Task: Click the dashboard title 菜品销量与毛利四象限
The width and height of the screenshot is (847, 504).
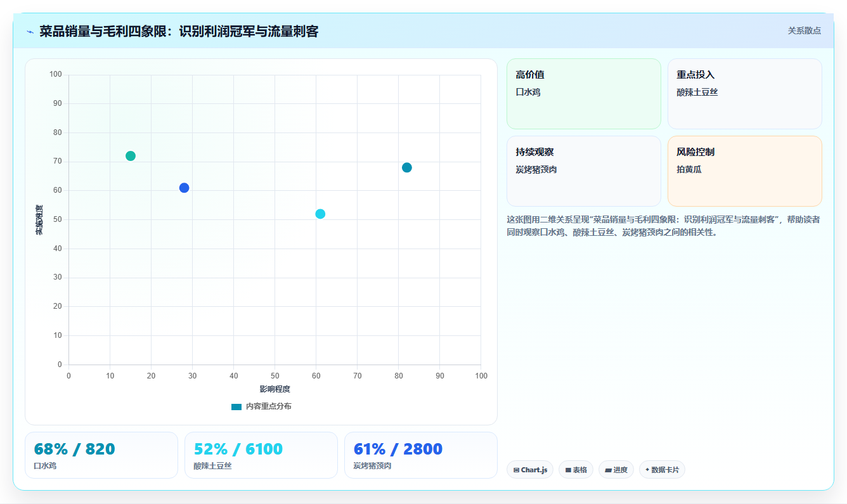Action: coord(179,31)
